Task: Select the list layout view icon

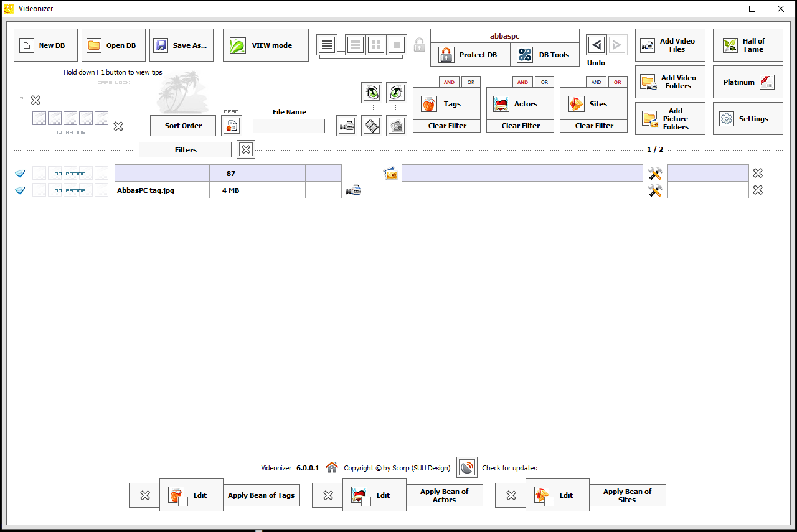Action: (x=326, y=45)
